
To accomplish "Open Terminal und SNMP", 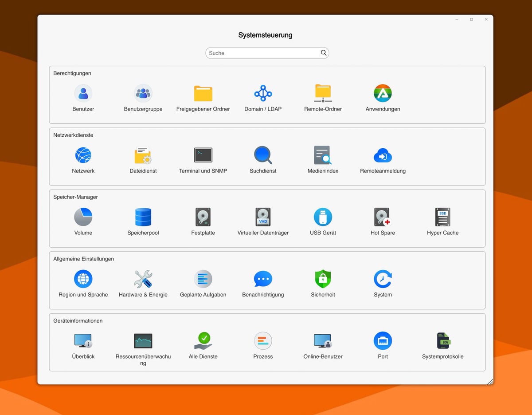I will point(203,155).
